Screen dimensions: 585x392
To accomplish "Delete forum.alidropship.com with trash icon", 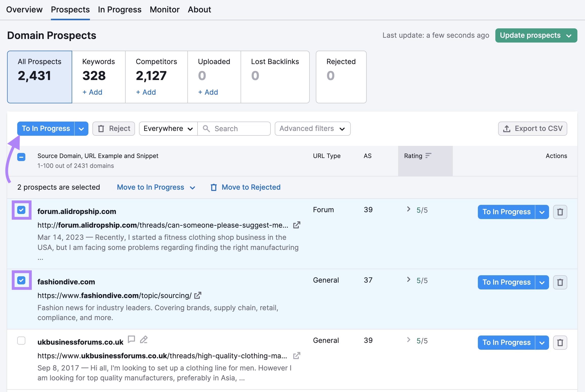I will pyautogui.click(x=560, y=212).
